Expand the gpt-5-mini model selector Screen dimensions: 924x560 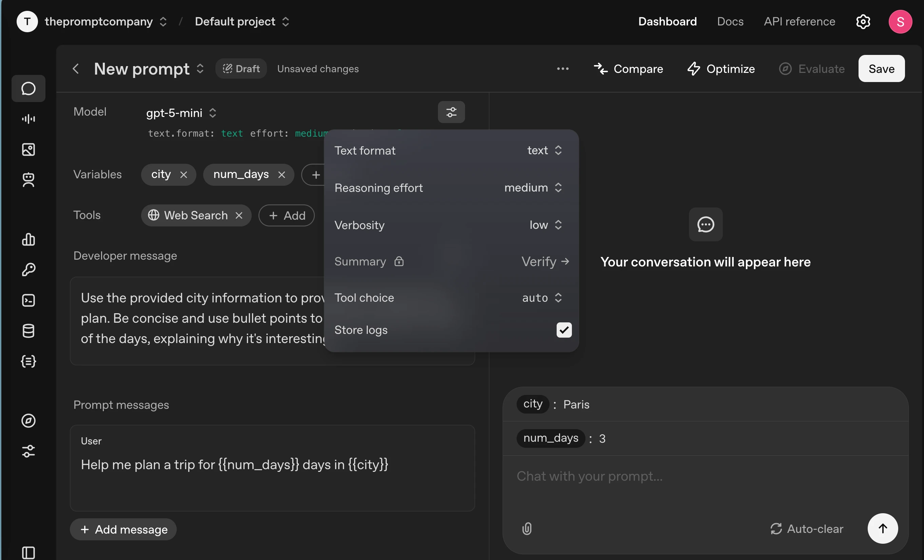pos(181,113)
